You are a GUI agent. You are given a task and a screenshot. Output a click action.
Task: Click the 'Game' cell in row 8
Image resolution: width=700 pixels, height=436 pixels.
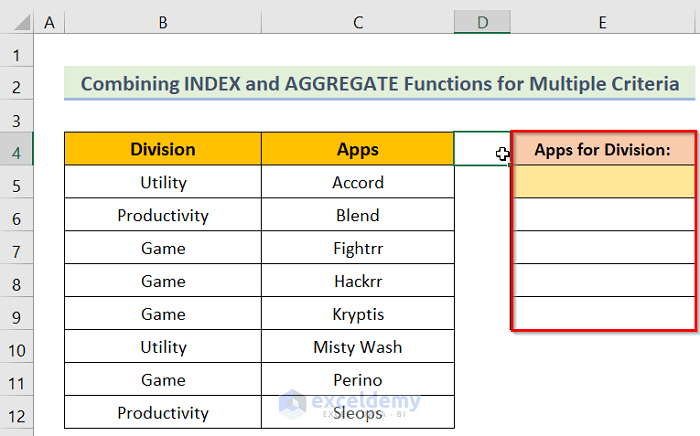tap(163, 281)
